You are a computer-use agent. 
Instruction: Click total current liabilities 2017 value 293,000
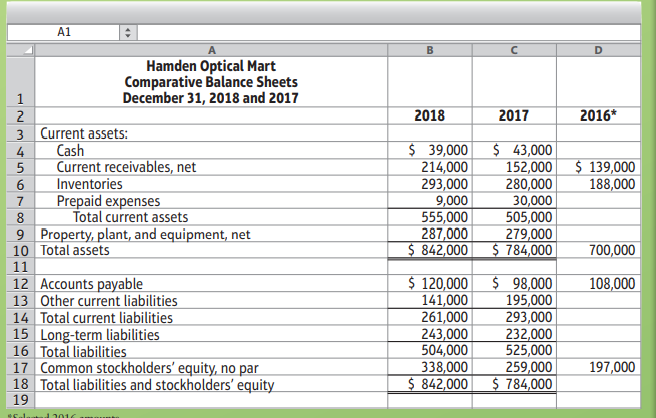[514, 317]
